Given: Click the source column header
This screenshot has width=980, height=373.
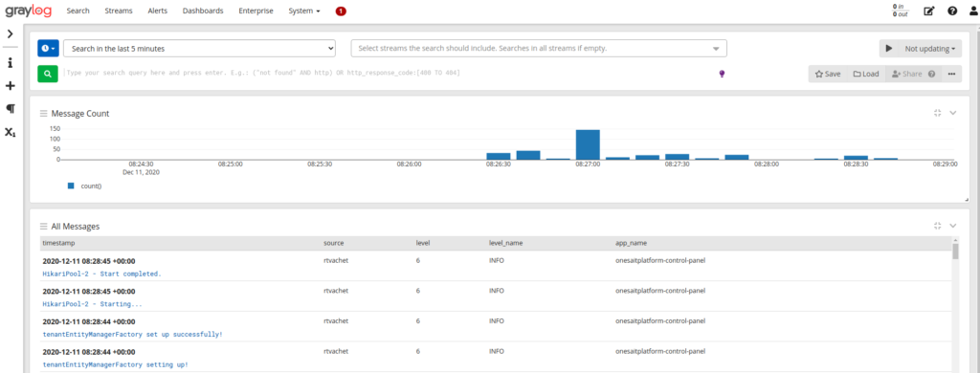Looking at the screenshot, I should coord(334,242).
